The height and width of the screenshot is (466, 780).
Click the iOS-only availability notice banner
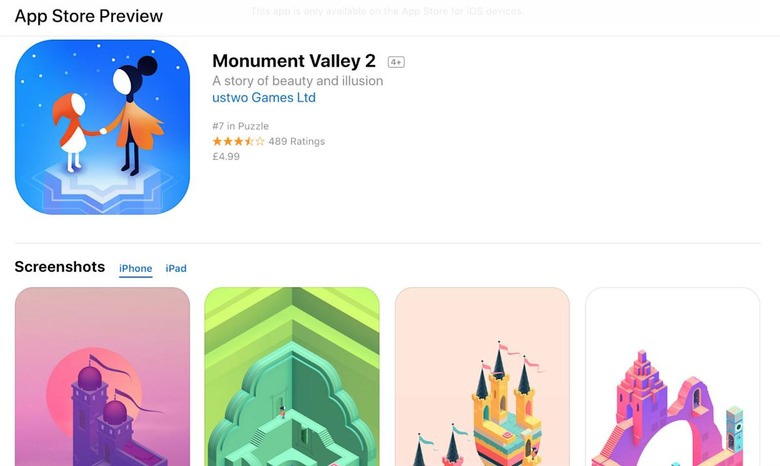[x=387, y=11]
